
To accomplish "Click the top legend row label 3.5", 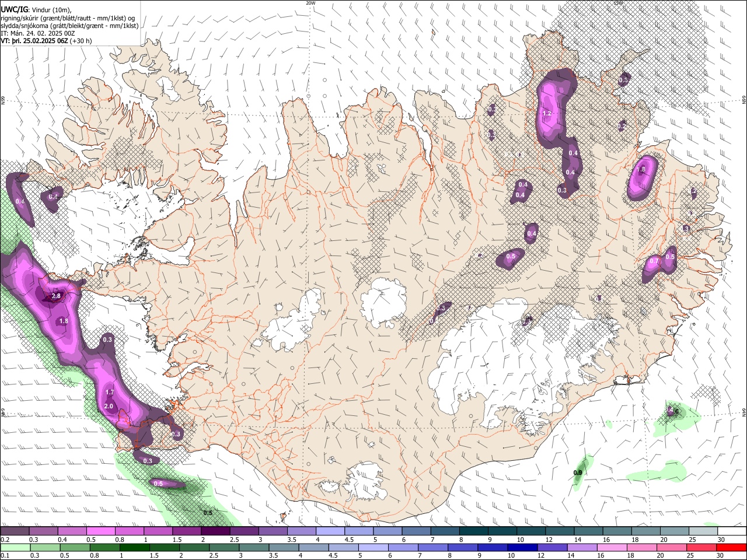I will 291,540.
